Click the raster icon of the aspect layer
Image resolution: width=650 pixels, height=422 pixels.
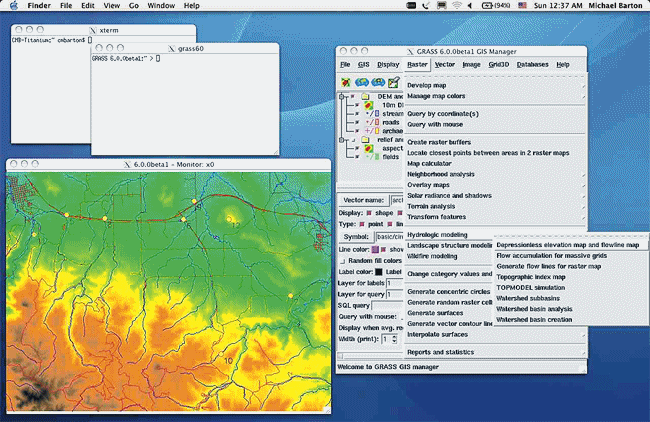pos(369,148)
